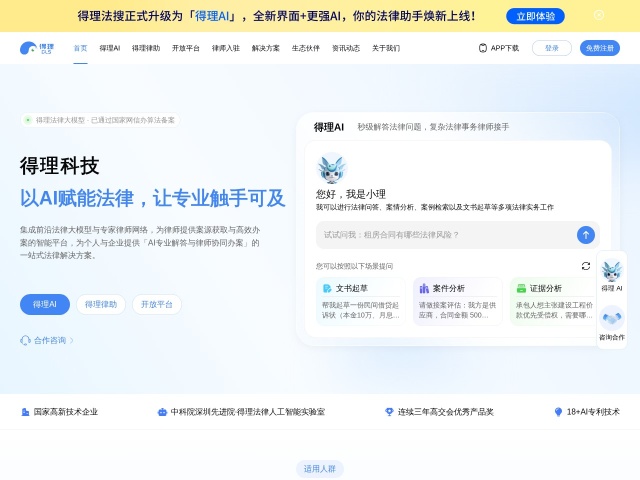Image resolution: width=640 pixels, height=480 pixels.
Task: Open 得理AI in the navigation bar
Action: click(110, 48)
